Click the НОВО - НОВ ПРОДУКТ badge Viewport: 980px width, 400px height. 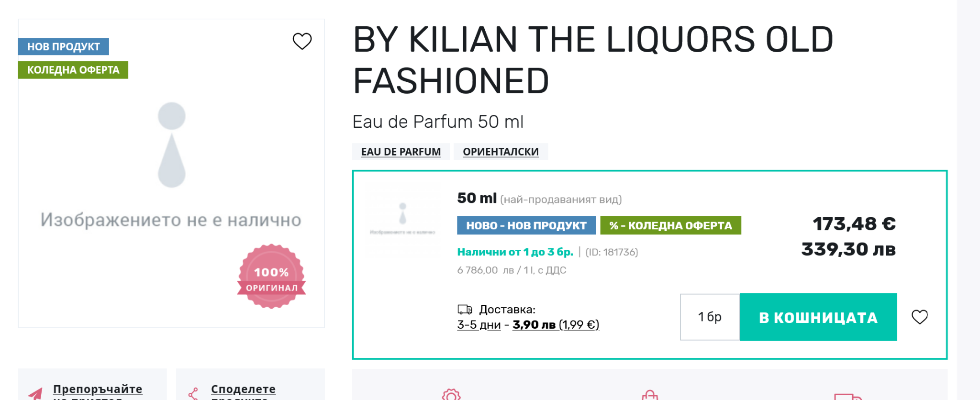click(526, 225)
